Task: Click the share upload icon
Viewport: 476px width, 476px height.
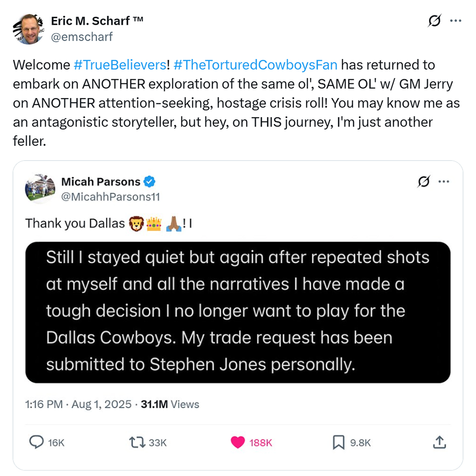Action: [439, 442]
